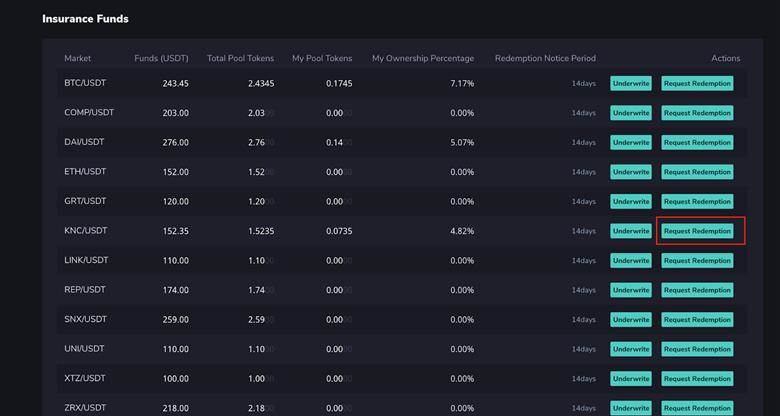Click Request Redemption for BTC/USDT
The image size is (780, 416).
(x=697, y=84)
